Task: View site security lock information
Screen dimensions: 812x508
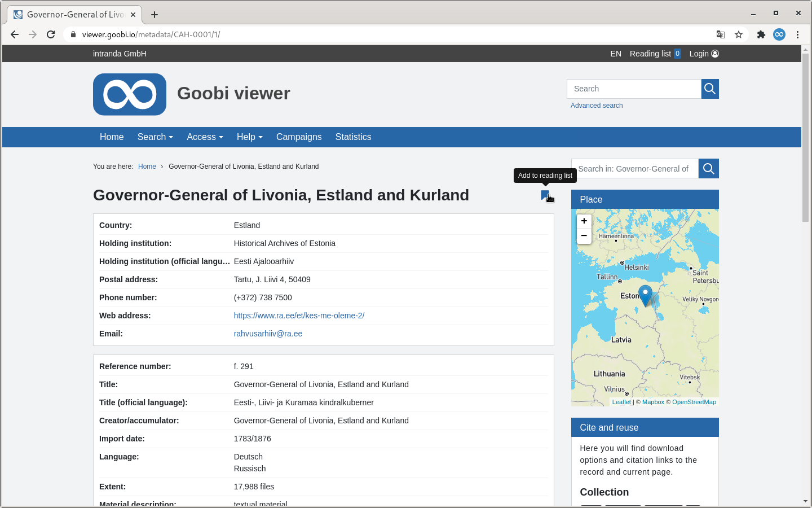Action: click(73, 34)
